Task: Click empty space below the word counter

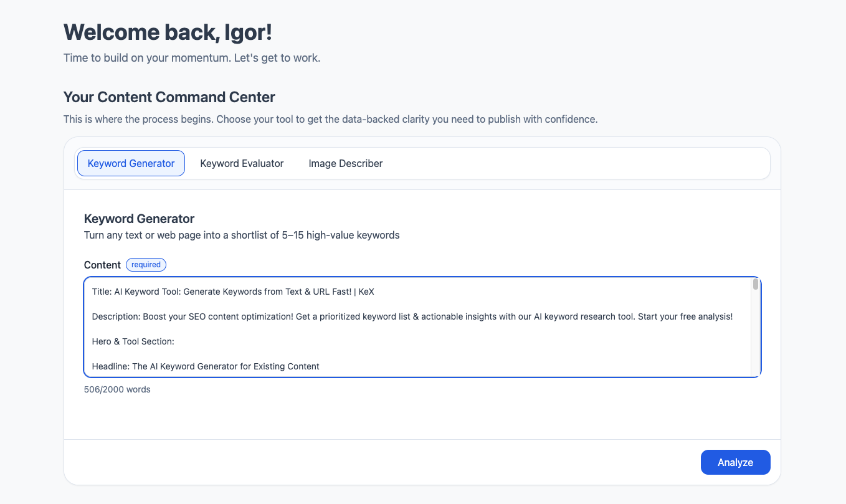Action: [374, 417]
